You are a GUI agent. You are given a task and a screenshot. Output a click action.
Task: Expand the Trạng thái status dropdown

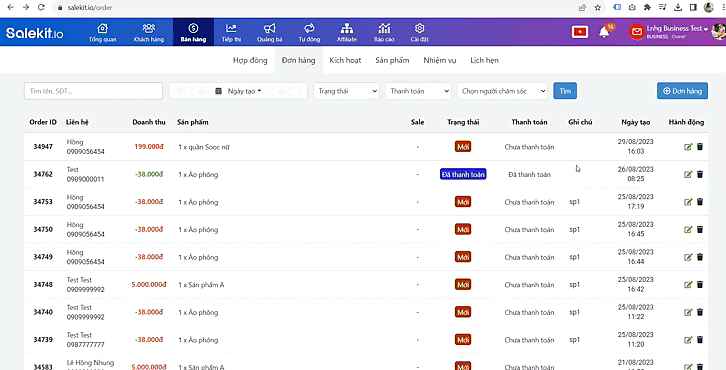point(346,91)
